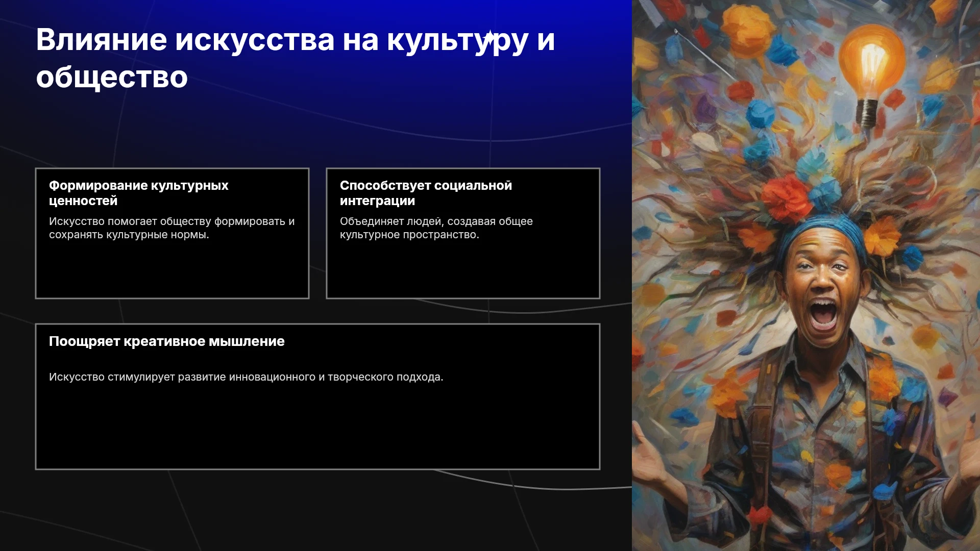Click the sentence 'Искусство стимулирует развитие инновационного'
This screenshot has width=980, height=551.
click(x=182, y=377)
